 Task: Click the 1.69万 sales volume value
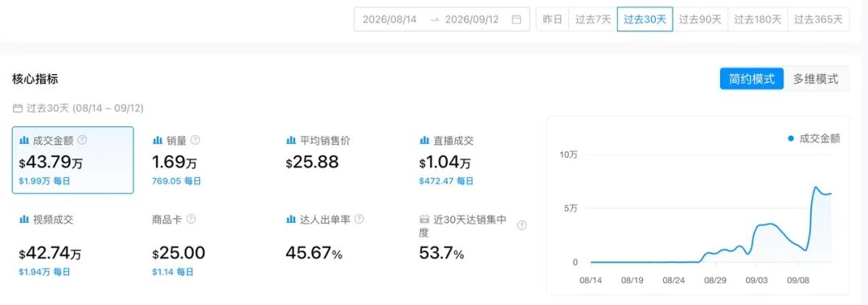click(174, 163)
